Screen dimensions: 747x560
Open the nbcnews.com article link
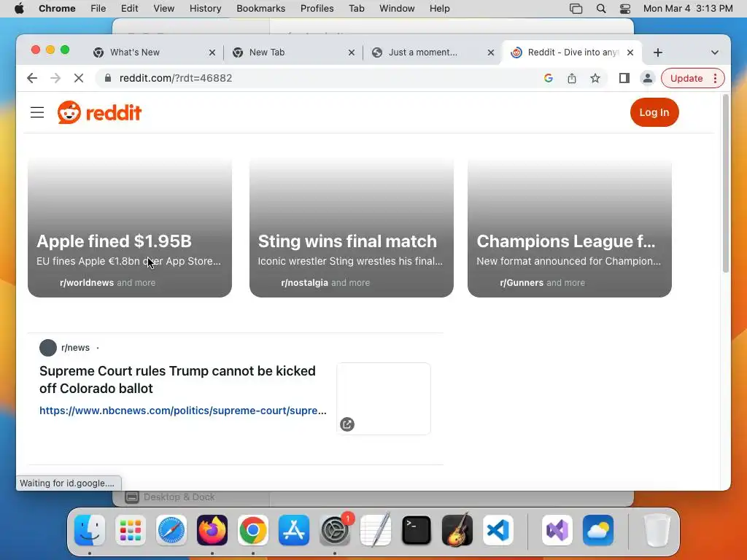pos(183,411)
